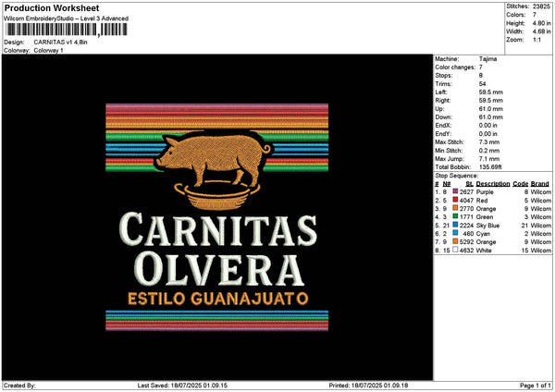Click the Stitches value '23825'
This screenshot has width=555, height=392.
pos(541,6)
